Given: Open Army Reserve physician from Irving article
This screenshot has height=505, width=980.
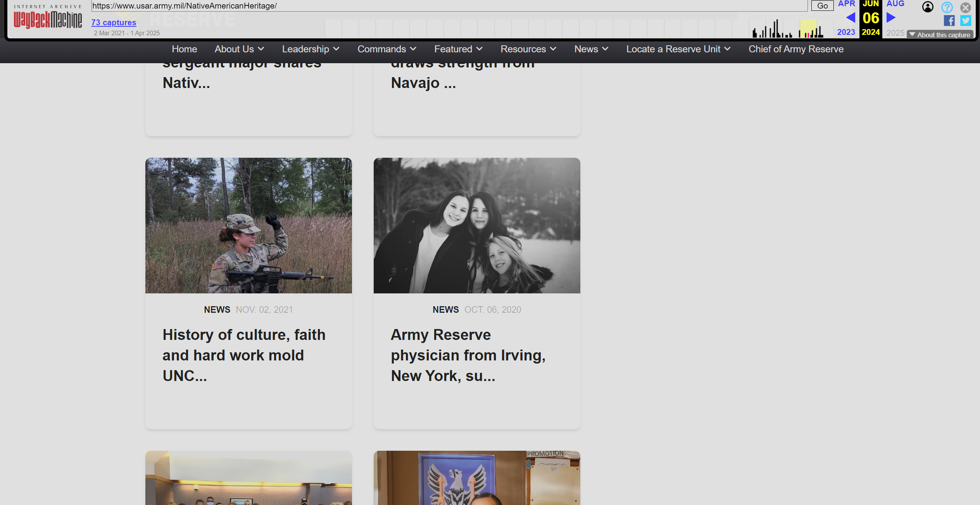Looking at the screenshot, I should point(468,355).
